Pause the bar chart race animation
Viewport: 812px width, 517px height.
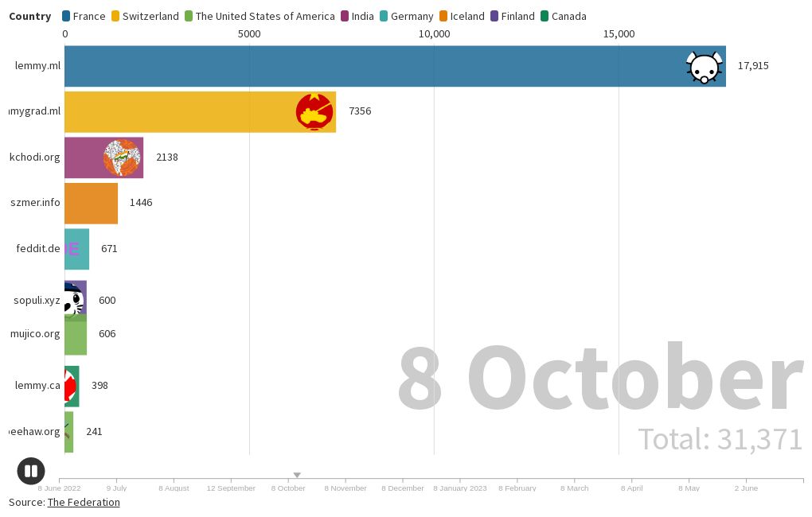[x=31, y=471]
